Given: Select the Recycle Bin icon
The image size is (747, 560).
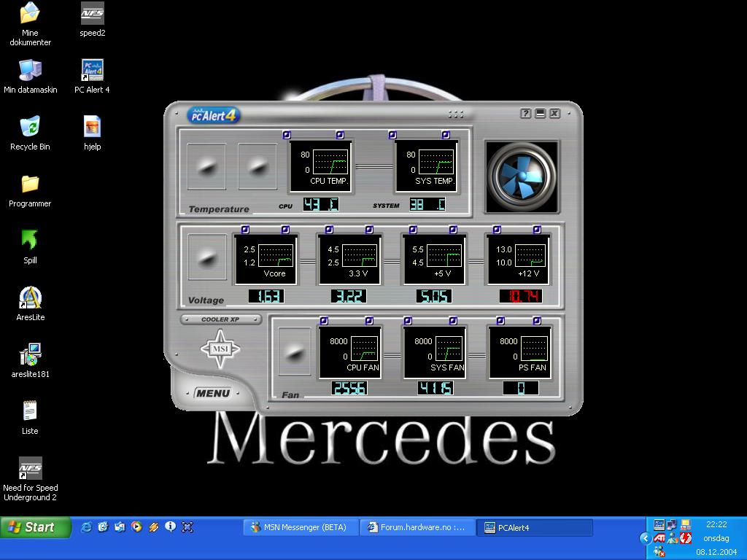Looking at the screenshot, I should click(30, 133).
